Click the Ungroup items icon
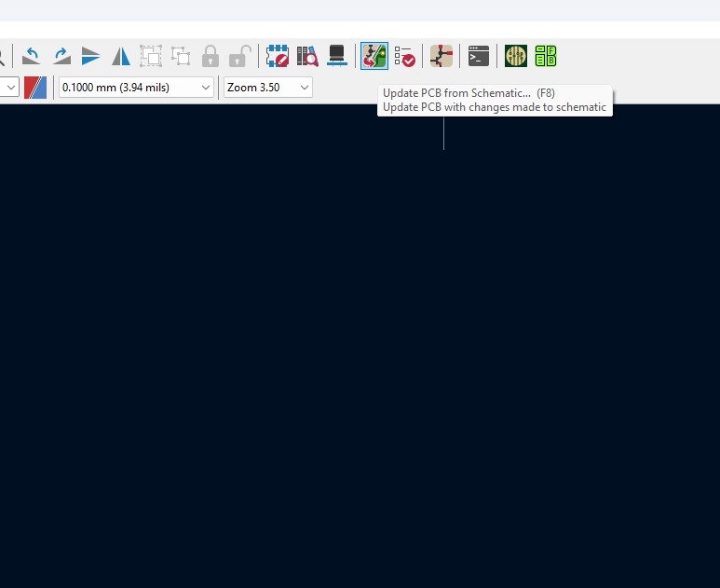 181,56
